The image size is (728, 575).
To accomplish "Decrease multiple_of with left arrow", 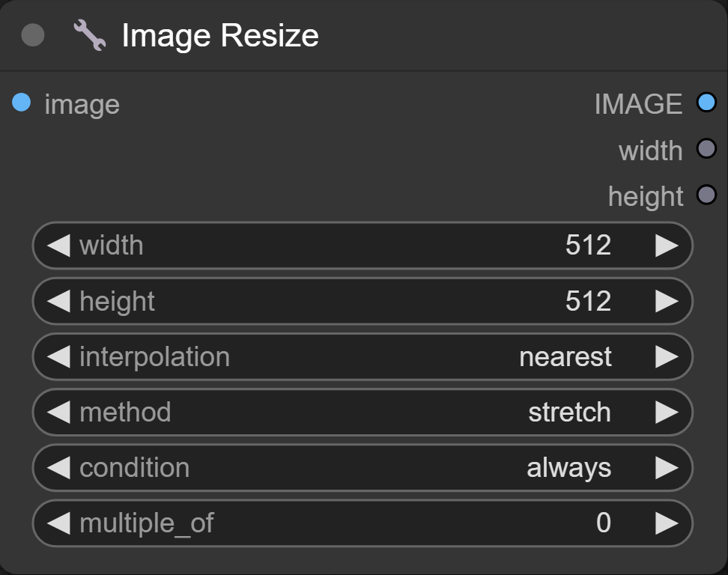I will pyautogui.click(x=58, y=523).
